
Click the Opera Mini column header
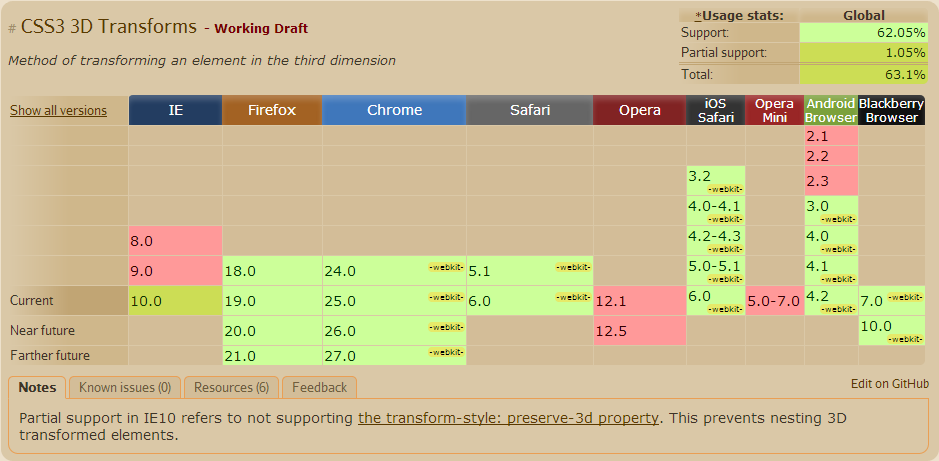point(775,110)
